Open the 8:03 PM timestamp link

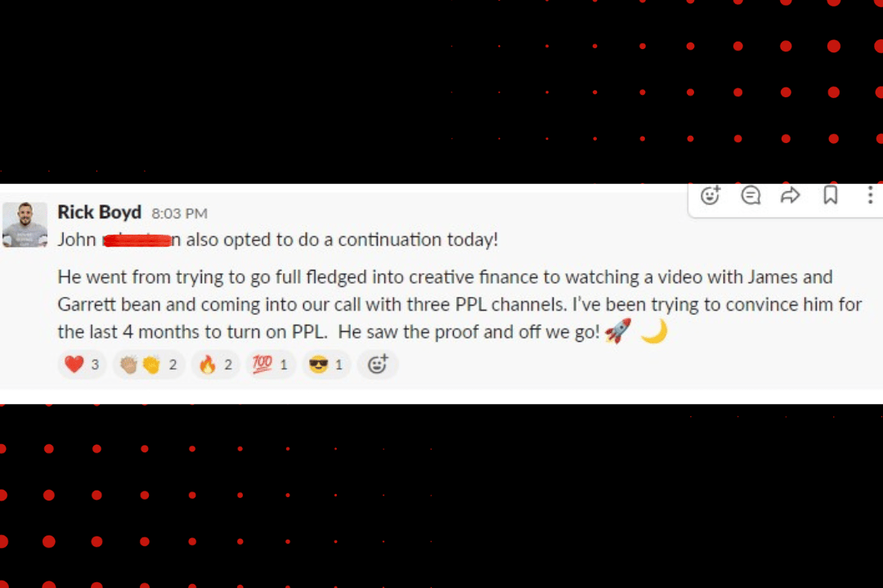179,213
